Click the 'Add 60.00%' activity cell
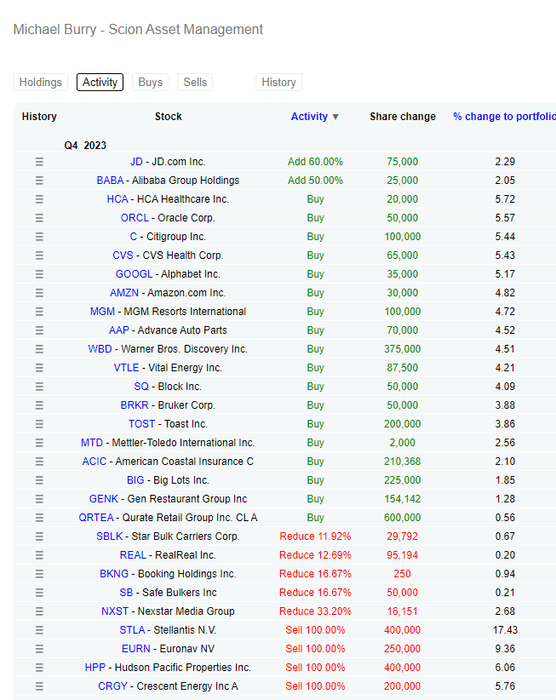Screen dimensions: 556x700 coord(315,162)
